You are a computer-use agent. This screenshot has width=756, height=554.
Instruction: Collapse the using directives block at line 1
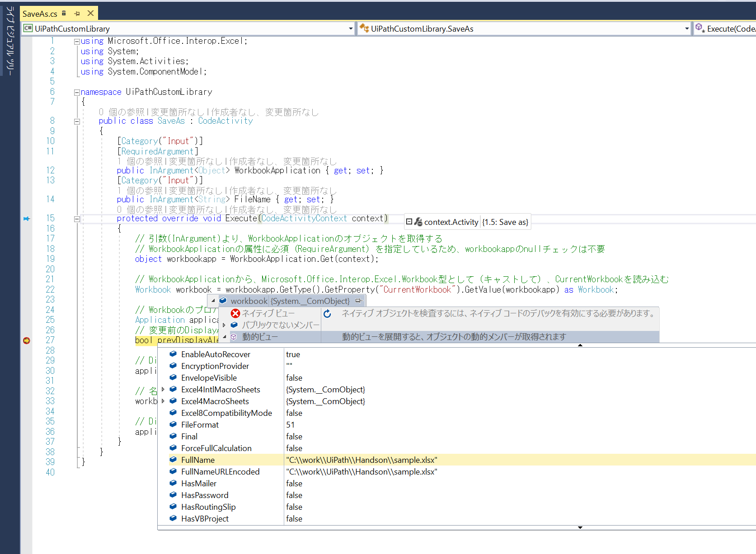pos(77,42)
